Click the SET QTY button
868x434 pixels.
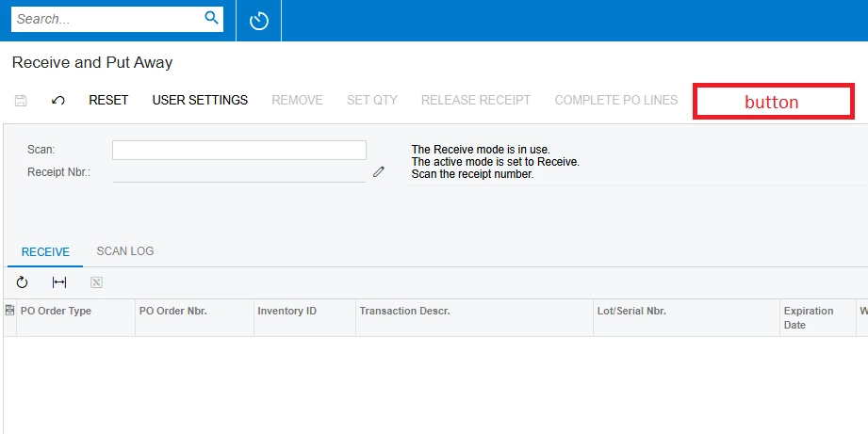(372, 100)
